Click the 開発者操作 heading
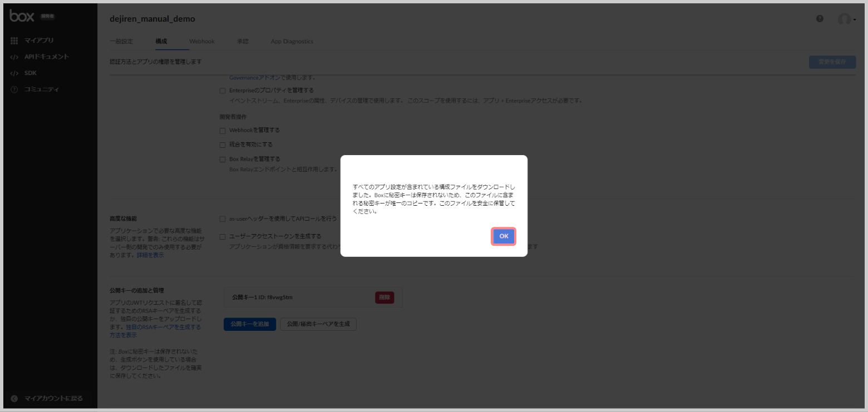 [233, 117]
